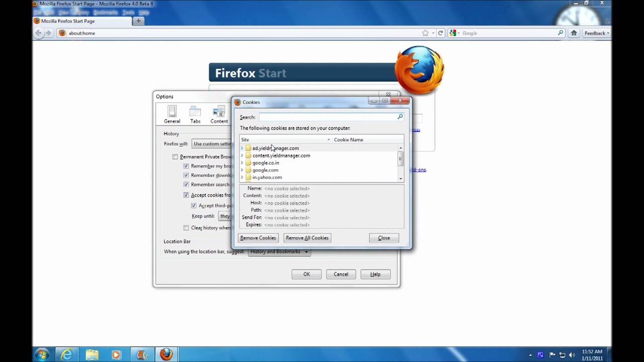Click the cookie list scrollbar thumb
This screenshot has width=644, height=362.
(400, 159)
